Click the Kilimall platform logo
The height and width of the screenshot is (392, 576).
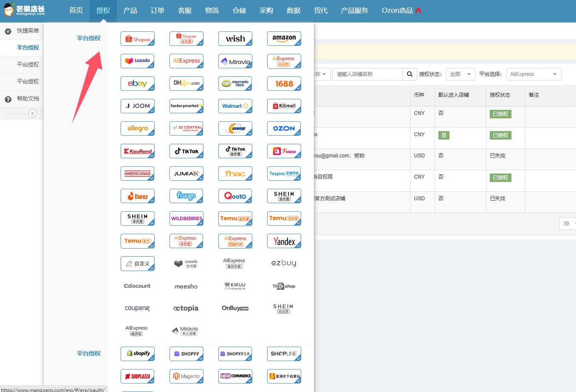tap(284, 106)
